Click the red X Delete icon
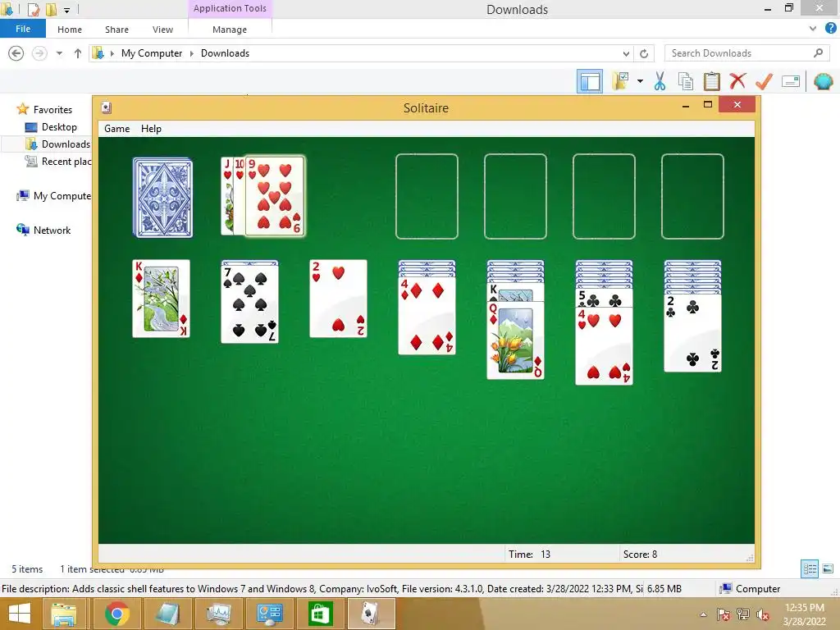840x630 pixels. click(737, 81)
